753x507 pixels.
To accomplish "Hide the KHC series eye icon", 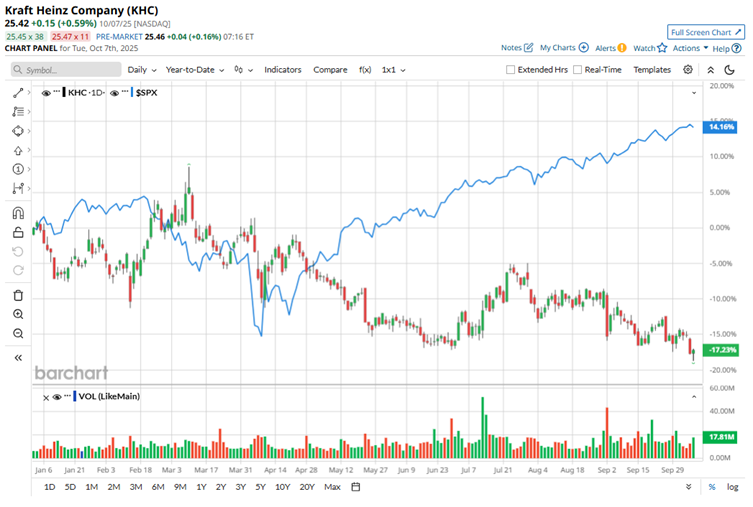I will 46,93.
